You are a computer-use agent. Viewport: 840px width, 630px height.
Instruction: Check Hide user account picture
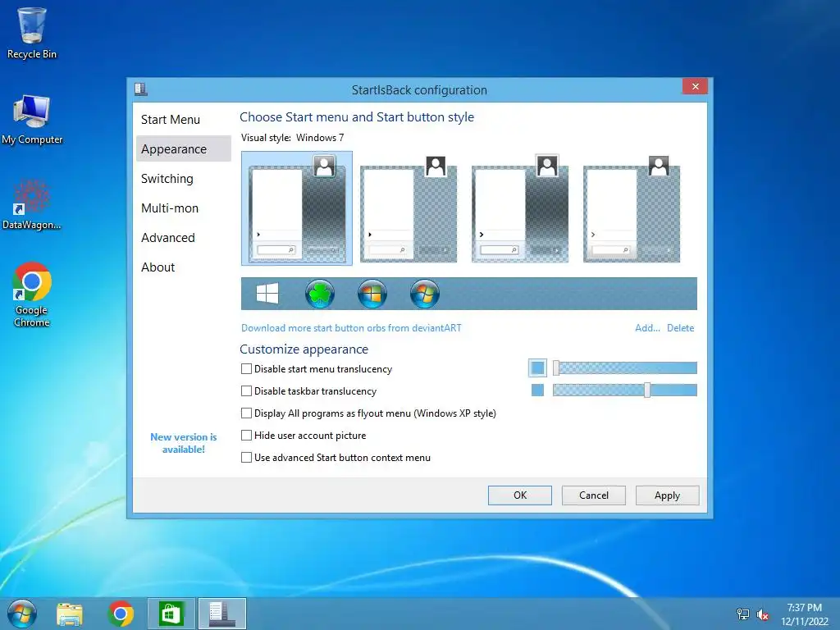[246, 435]
